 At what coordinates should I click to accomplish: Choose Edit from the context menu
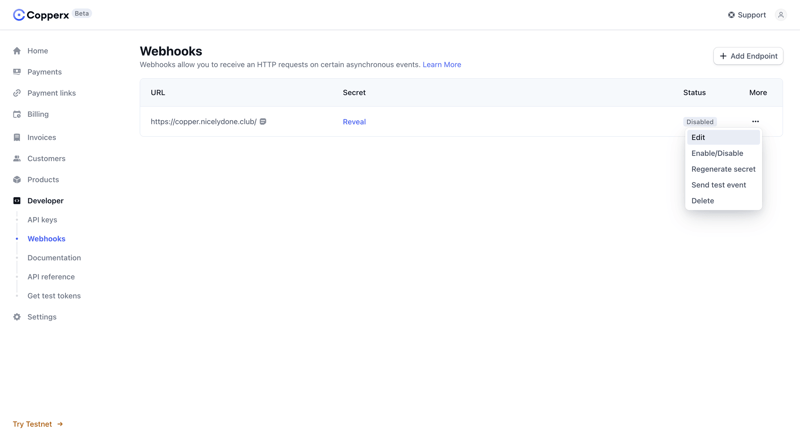(723, 137)
